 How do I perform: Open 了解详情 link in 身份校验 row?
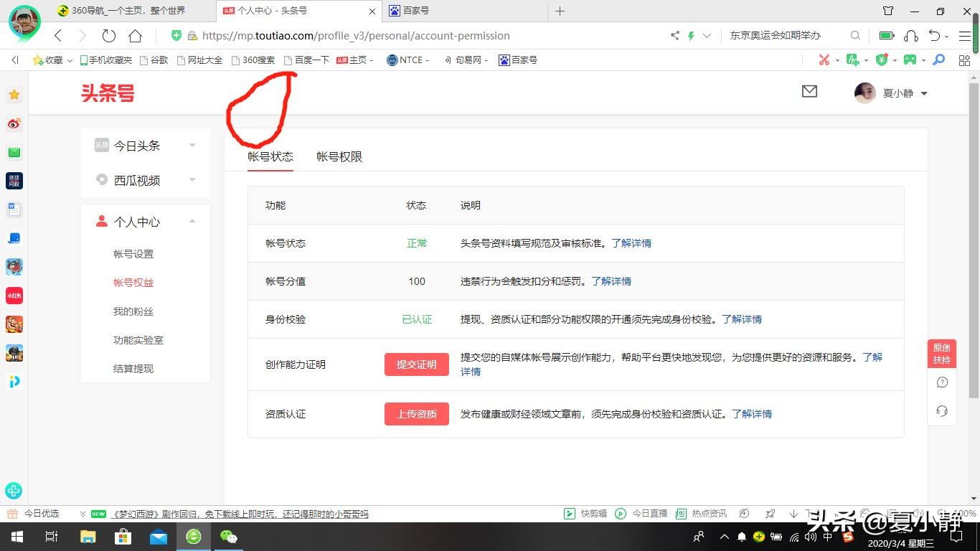click(742, 319)
